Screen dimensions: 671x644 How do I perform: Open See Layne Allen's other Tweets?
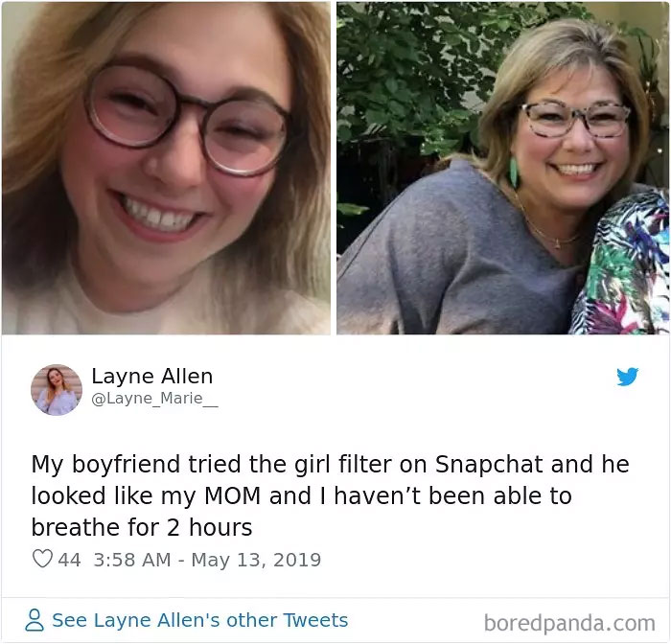pos(199,620)
